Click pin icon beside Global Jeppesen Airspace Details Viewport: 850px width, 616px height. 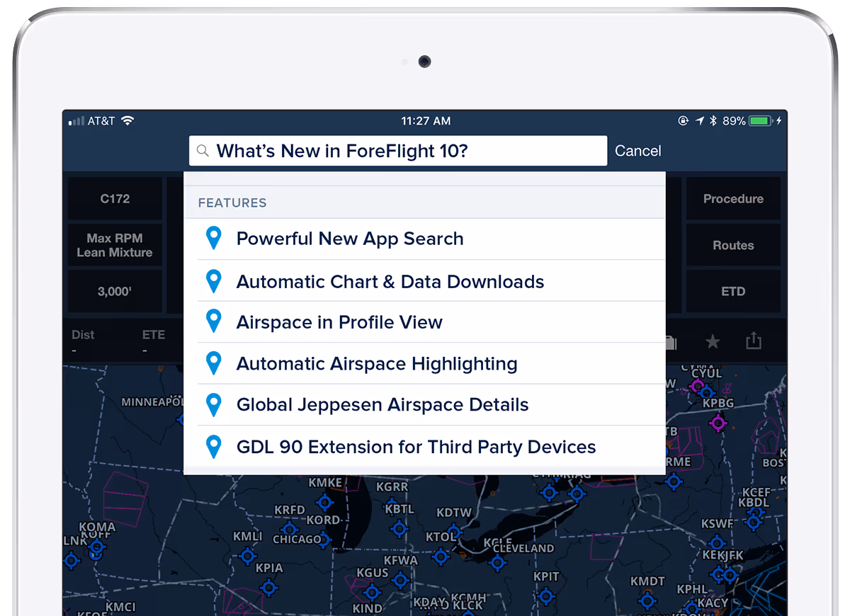pos(213,405)
